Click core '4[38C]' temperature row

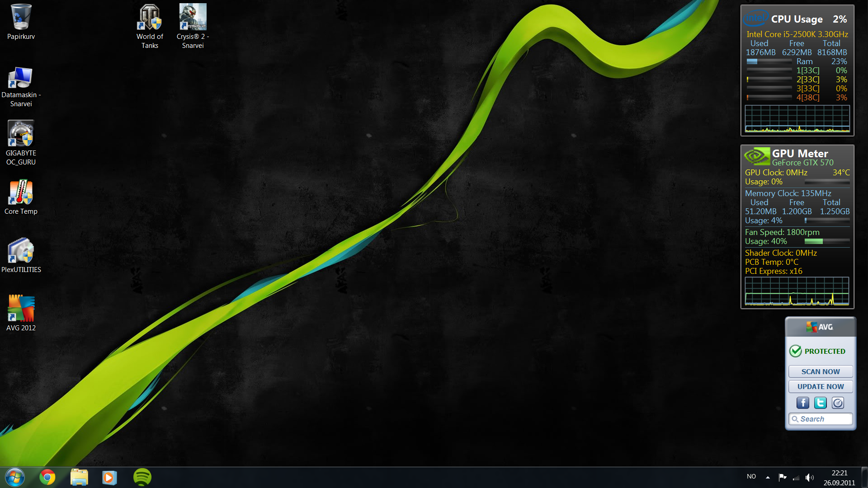(797, 98)
